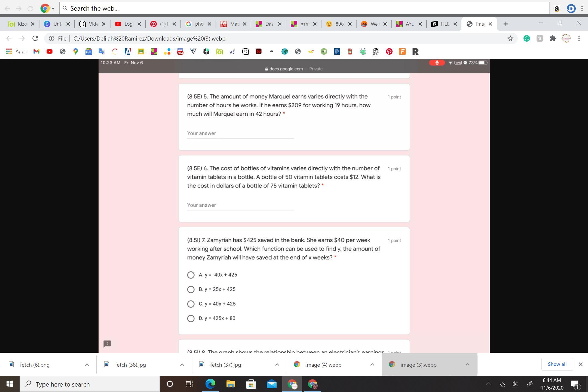Reload the page with the refresh icon
The height and width of the screenshot is (392, 588).
coord(35,39)
